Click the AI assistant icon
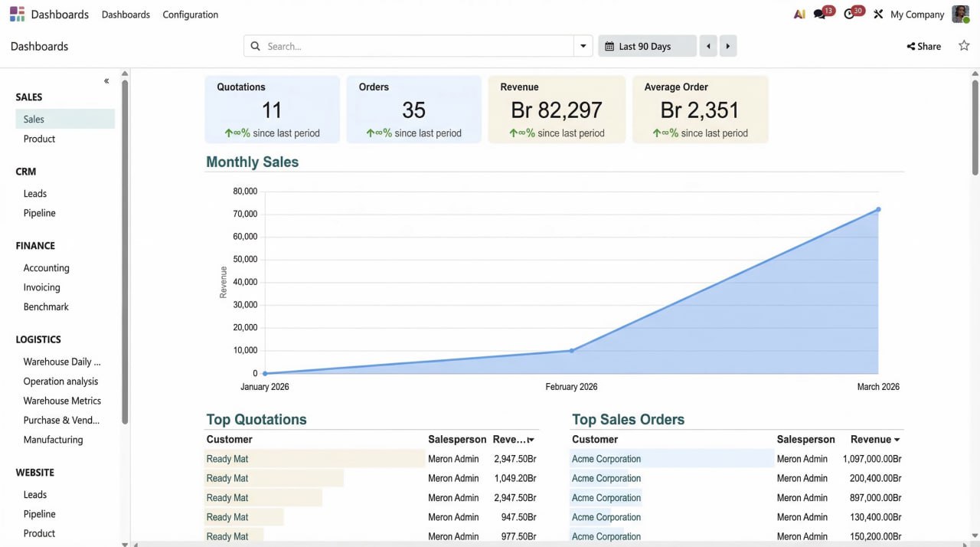Viewport: 980px width, 547px height. (799, 15)
